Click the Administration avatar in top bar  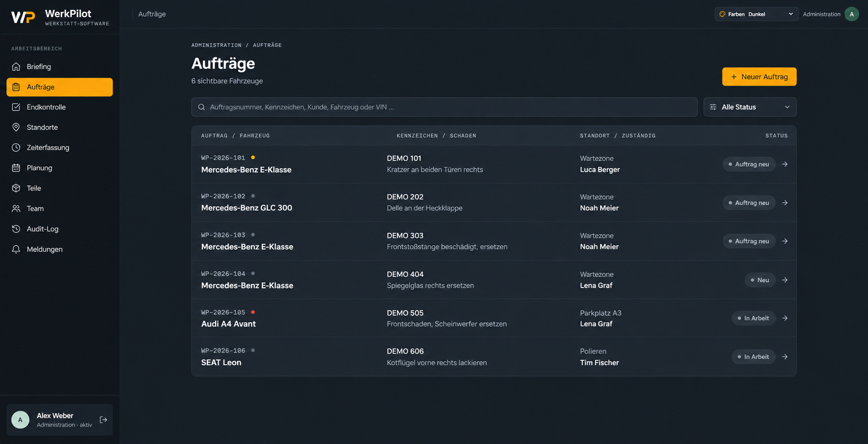click(x=852, y=14)
